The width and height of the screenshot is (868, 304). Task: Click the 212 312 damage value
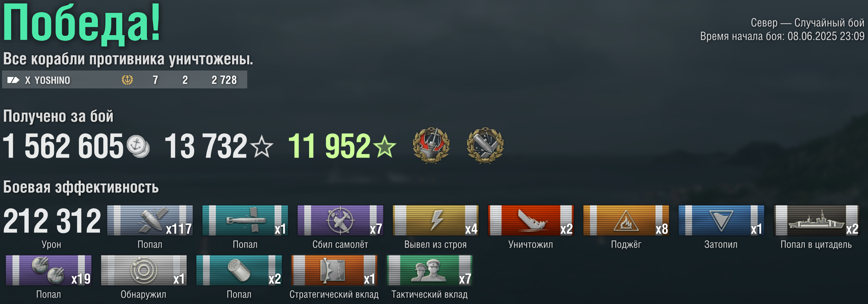tap(52, 221)
